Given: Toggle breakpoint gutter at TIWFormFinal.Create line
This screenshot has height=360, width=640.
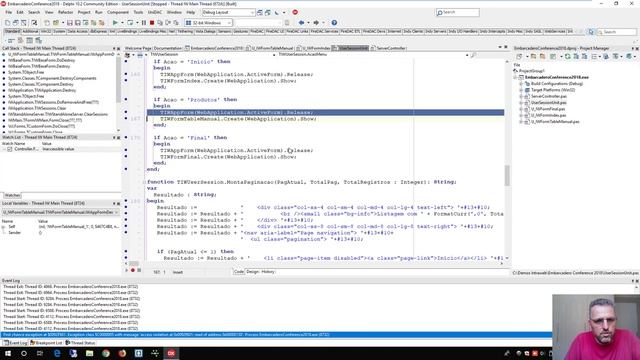Looking at the screenshot, I should pos(126,157).
